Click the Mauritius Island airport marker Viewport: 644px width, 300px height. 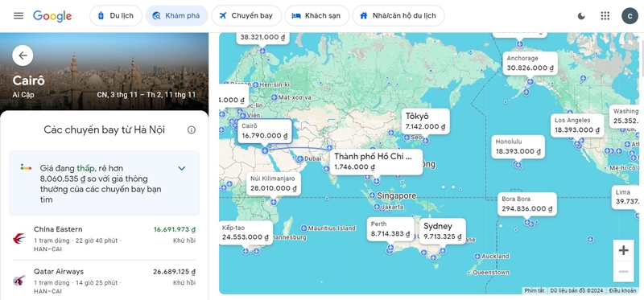[x=303, y=228]
